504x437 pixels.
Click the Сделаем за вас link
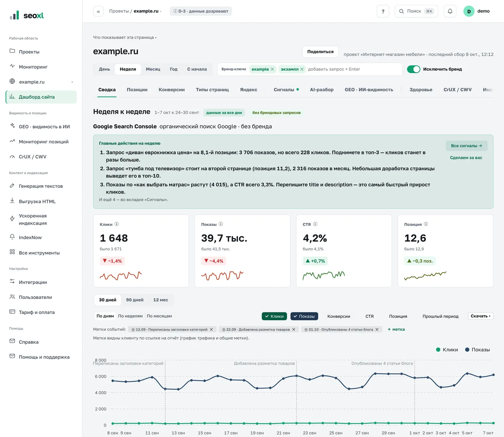click(x=466, y=158)
